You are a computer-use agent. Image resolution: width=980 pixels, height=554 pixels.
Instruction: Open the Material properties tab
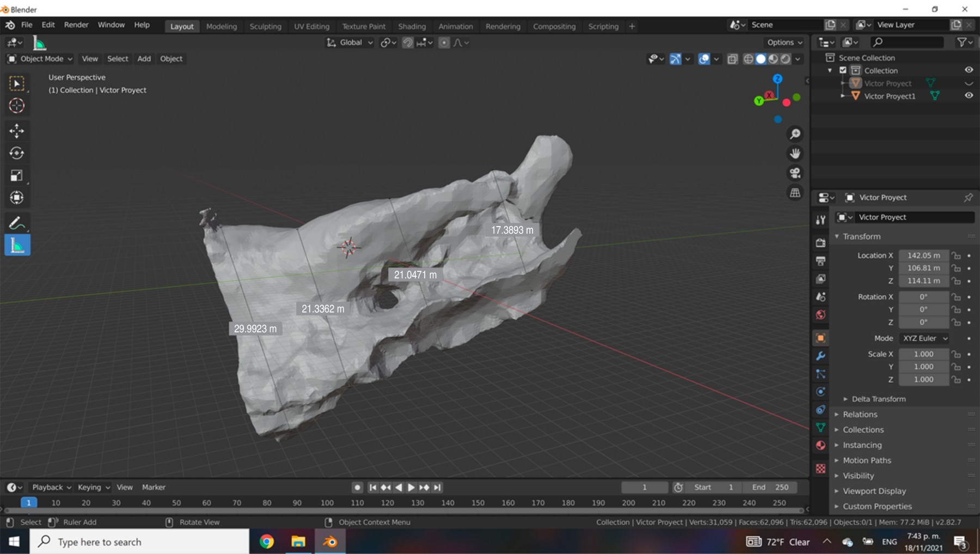coord(820,446)
